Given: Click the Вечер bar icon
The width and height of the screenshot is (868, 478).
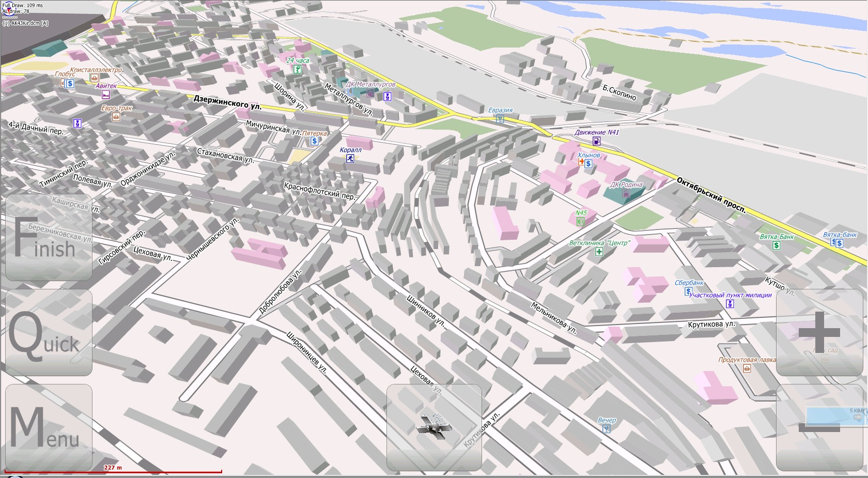Looking at the screenshot, I should pyautogui.click(x=606, y=429).
